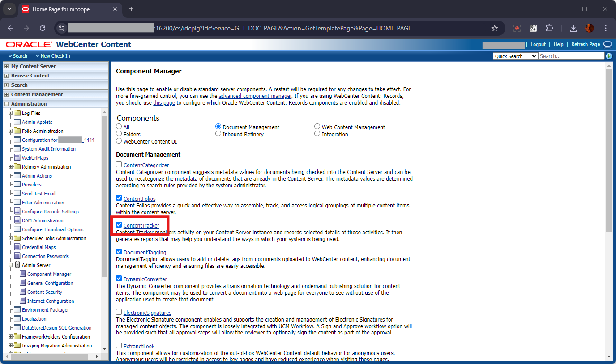Click the Content Security page icon

click(23, 292)
